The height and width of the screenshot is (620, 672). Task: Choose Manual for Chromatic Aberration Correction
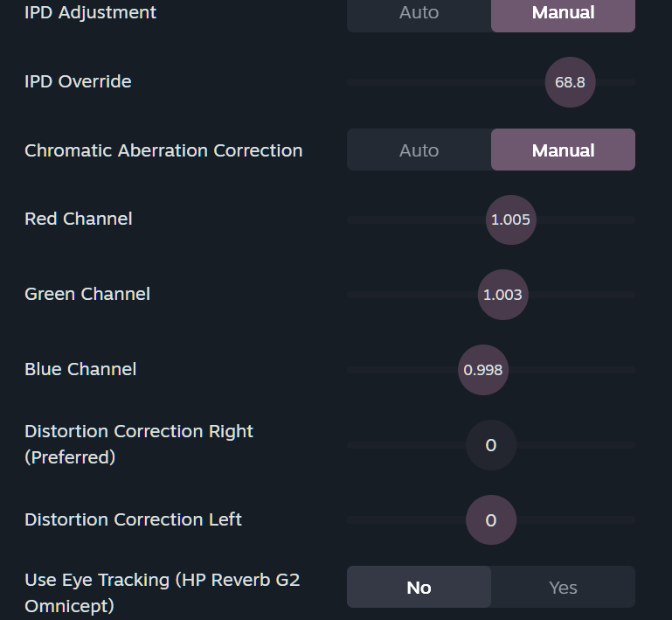[563, 150]
